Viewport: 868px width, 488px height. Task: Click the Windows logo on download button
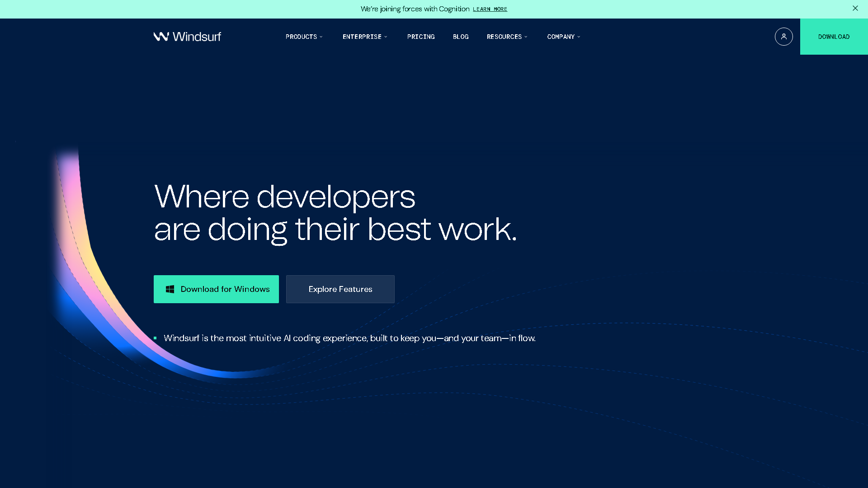[x=170, y=289]
